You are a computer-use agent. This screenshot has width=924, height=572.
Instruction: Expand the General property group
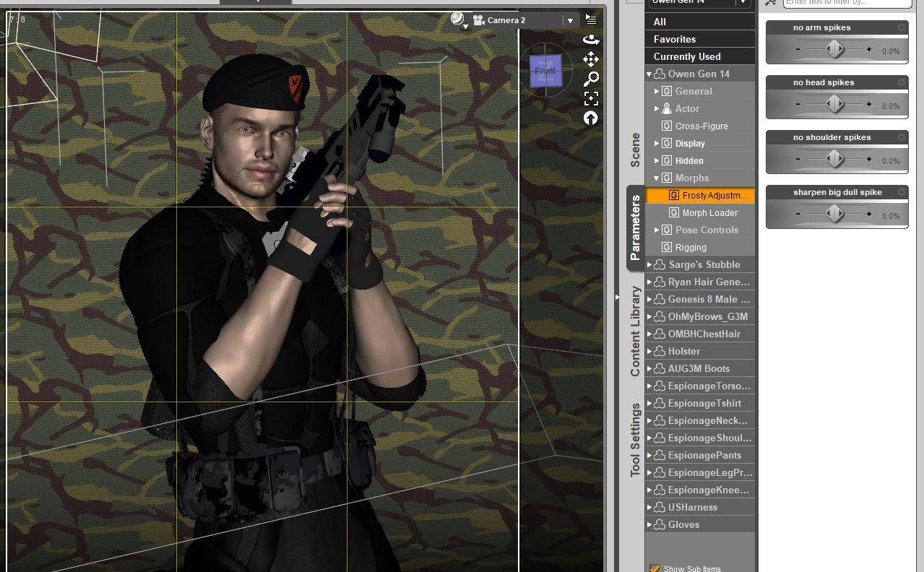click(x=657, y=91)
